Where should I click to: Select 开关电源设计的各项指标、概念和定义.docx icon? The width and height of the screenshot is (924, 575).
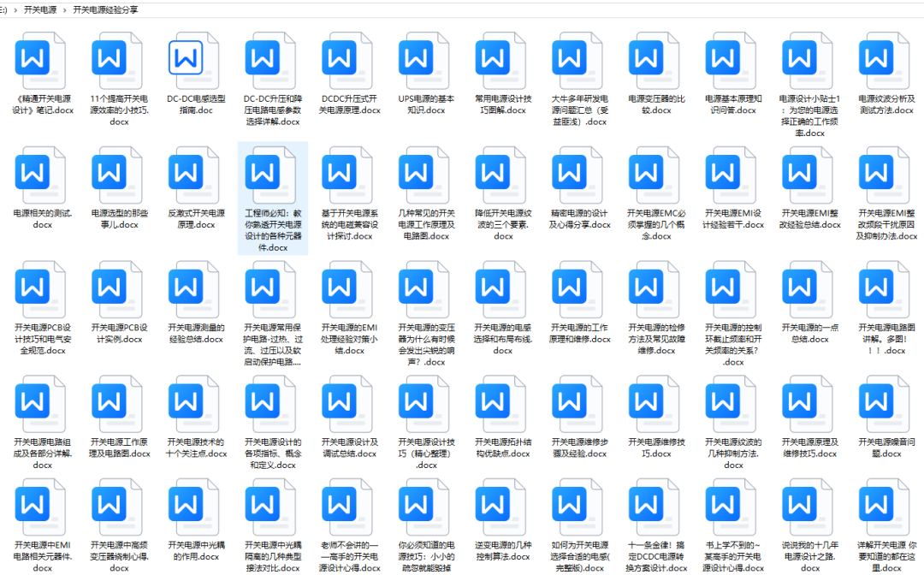coord(270,404)
